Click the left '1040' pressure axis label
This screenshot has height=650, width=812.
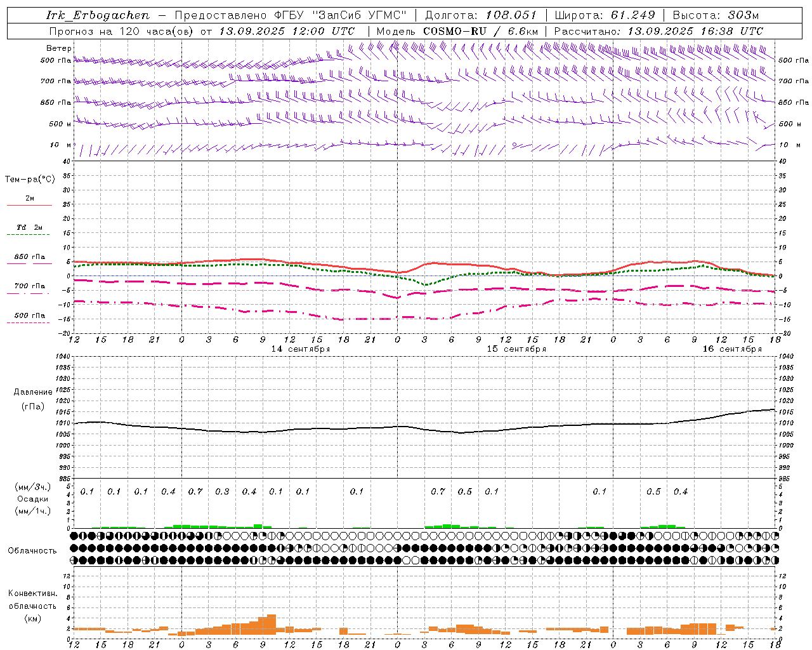[62, 357]
